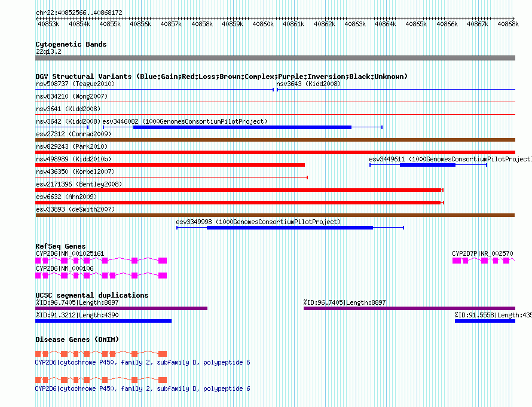Click the esv3446082 variant label

[x=185, y=121]
